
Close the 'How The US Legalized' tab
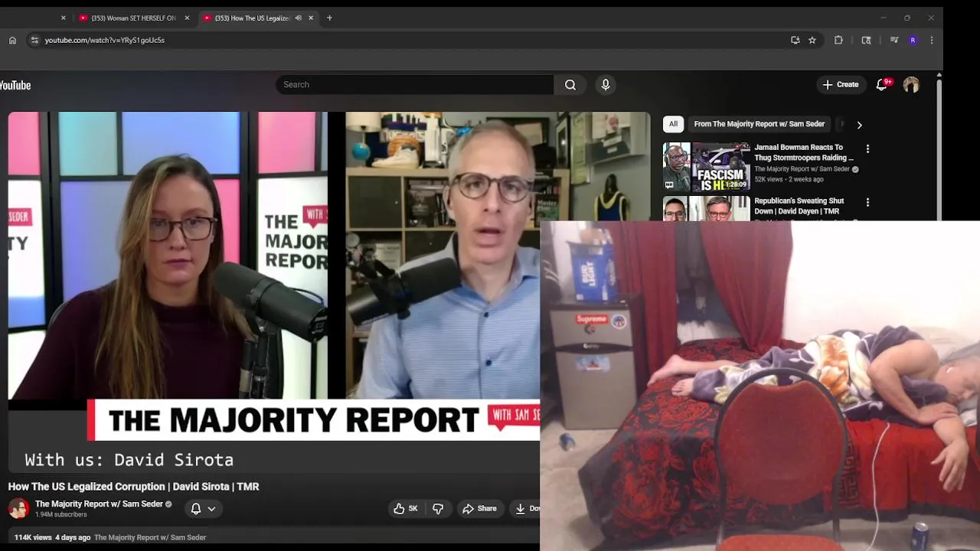(x=311, y=18)
